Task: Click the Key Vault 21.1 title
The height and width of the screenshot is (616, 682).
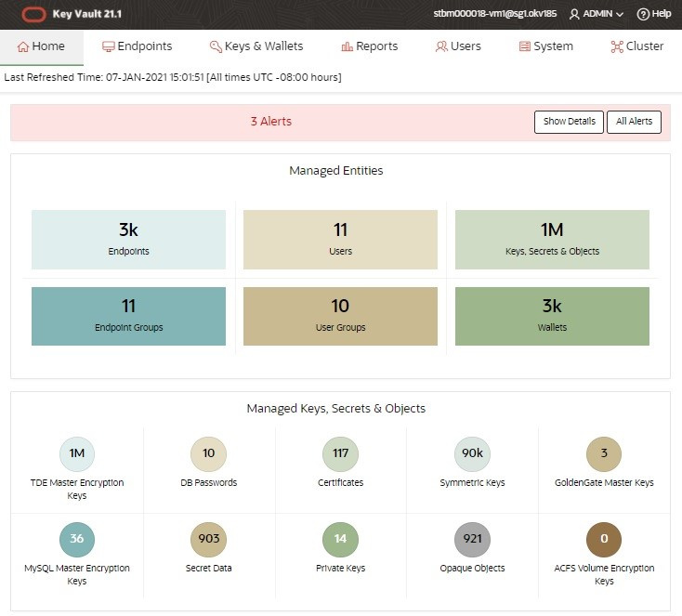Action: pos(87,14)
